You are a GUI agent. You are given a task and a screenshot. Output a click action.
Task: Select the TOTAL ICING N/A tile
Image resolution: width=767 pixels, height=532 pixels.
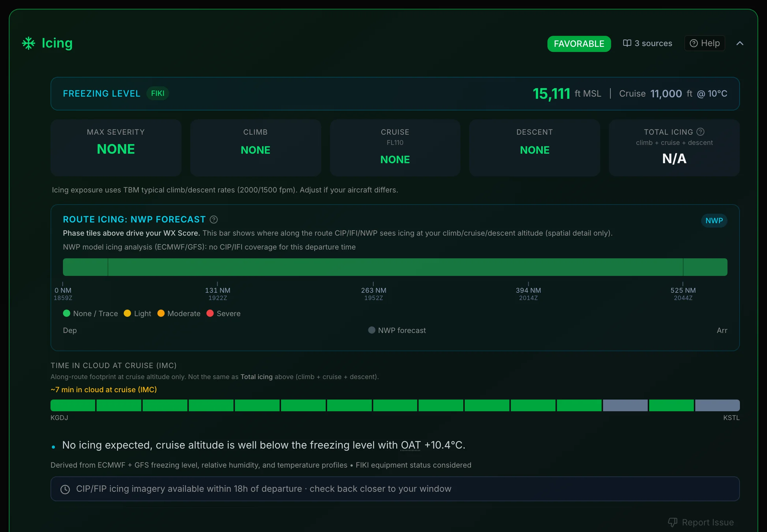tap(674, 147)
